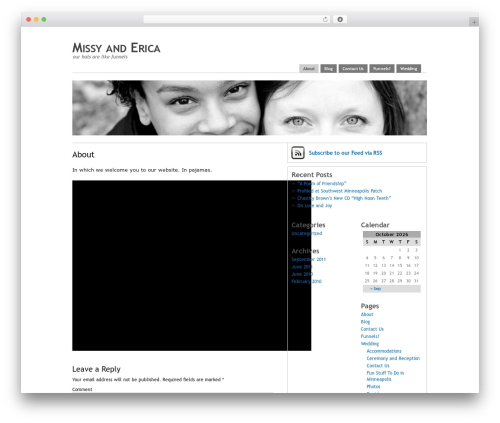The height and width of the screenshot is (423, 500).
Task: Open Contact Us under Wedding subpages
Action: coord(378,366)
